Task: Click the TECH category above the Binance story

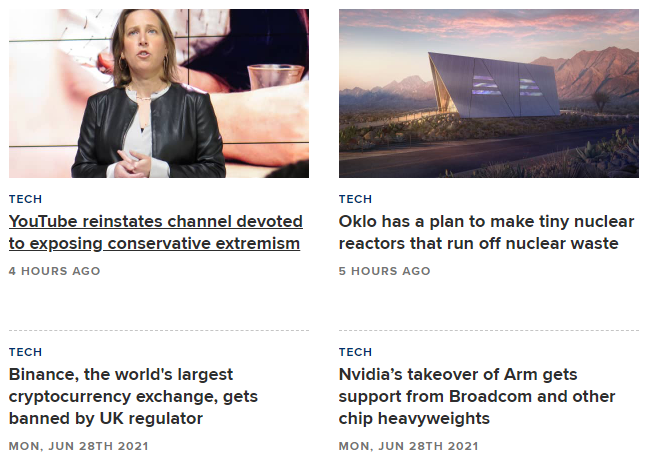Action: [x=25, y=352]
